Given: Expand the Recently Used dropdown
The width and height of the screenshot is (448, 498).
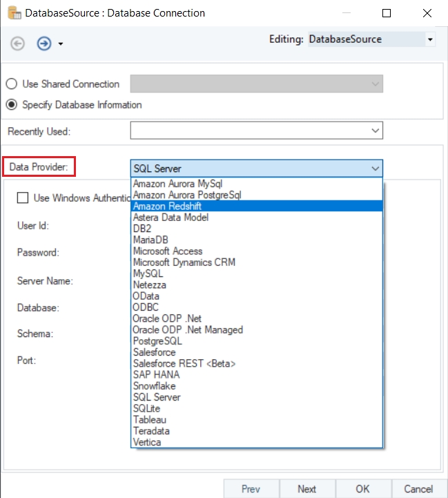Looking at the screenshot, I should (x=375, y=131).
